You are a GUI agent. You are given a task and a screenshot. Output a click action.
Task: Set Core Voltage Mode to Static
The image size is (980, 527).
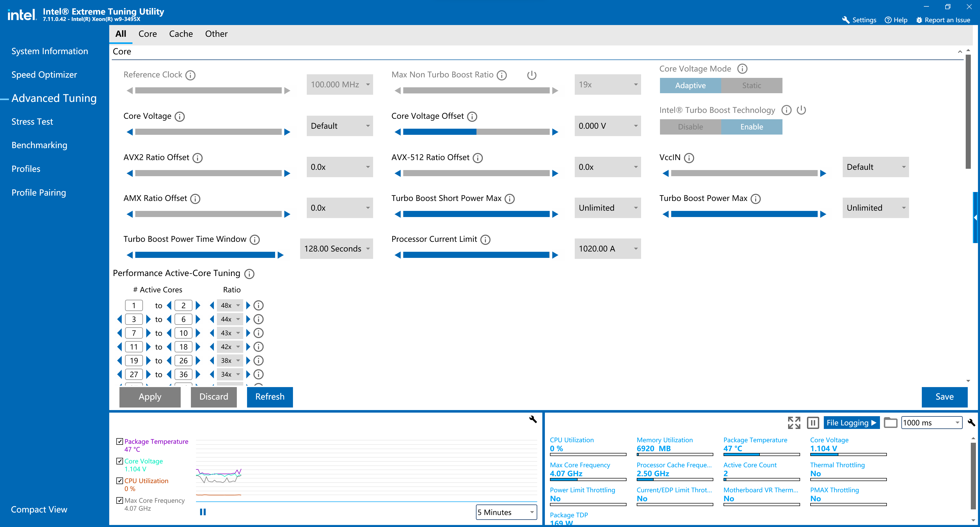pyautogui.click(x=751, y=86)
